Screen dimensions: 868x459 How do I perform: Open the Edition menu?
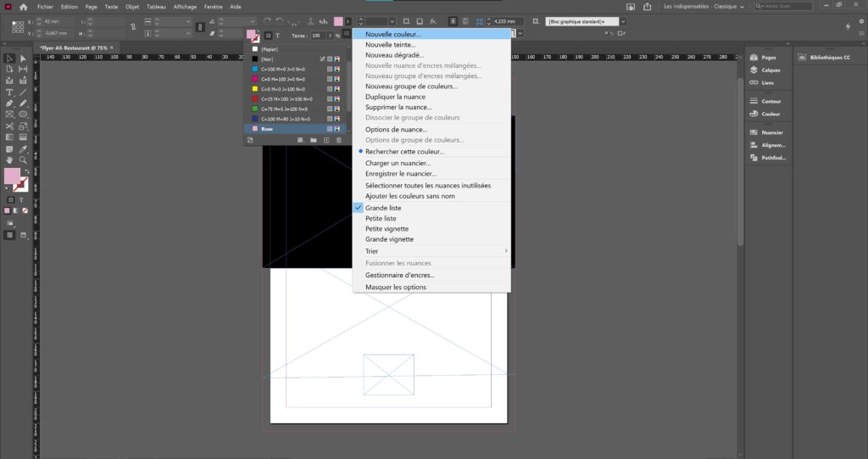pos(70,7)
